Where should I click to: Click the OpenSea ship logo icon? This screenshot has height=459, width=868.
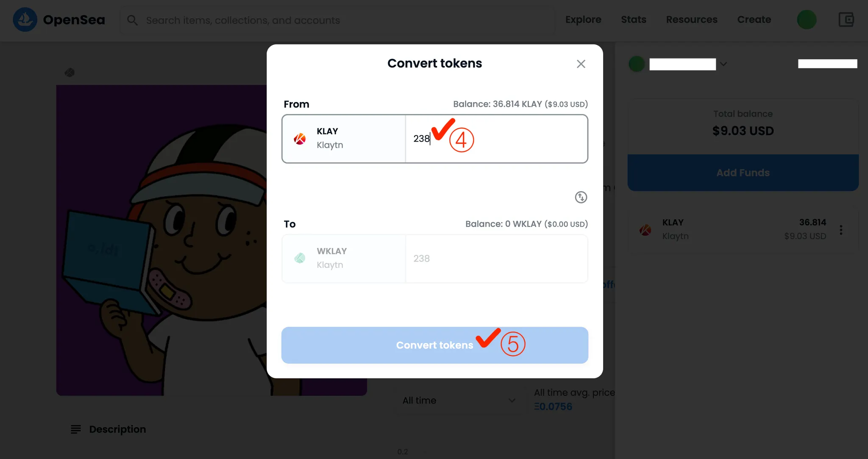point(25,19)
